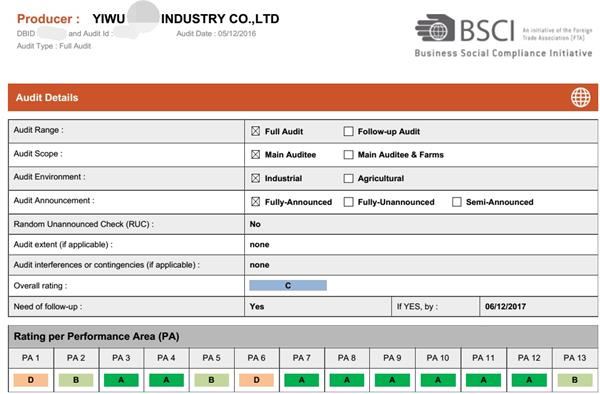Click the green PA 3 A rating

click(x=121, y=380)
